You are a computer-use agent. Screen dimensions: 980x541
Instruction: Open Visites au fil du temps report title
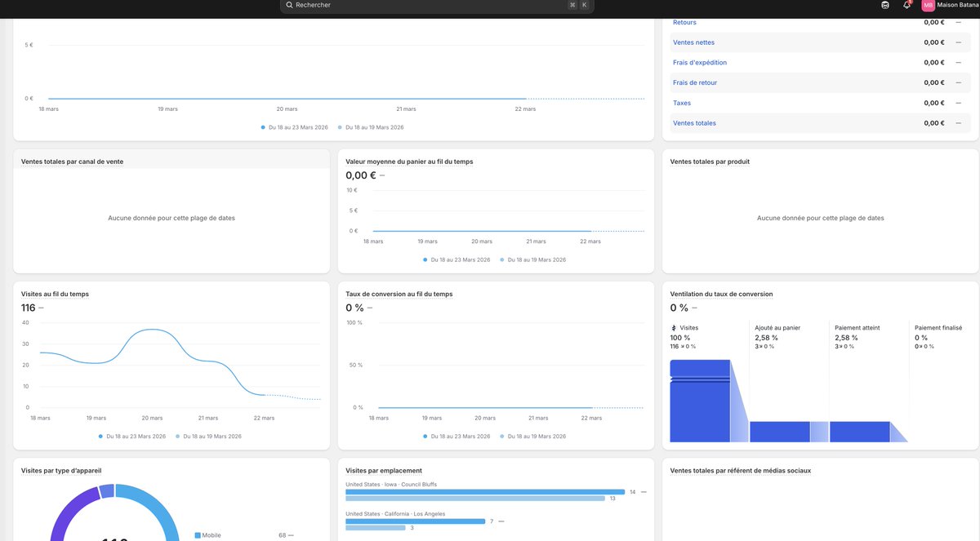point(55,294)
